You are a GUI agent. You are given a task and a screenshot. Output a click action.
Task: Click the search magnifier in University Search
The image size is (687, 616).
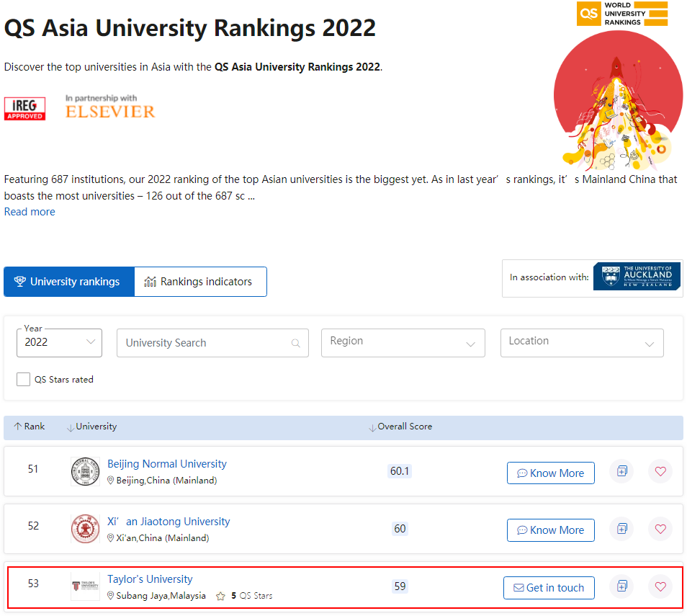[296, 343]
